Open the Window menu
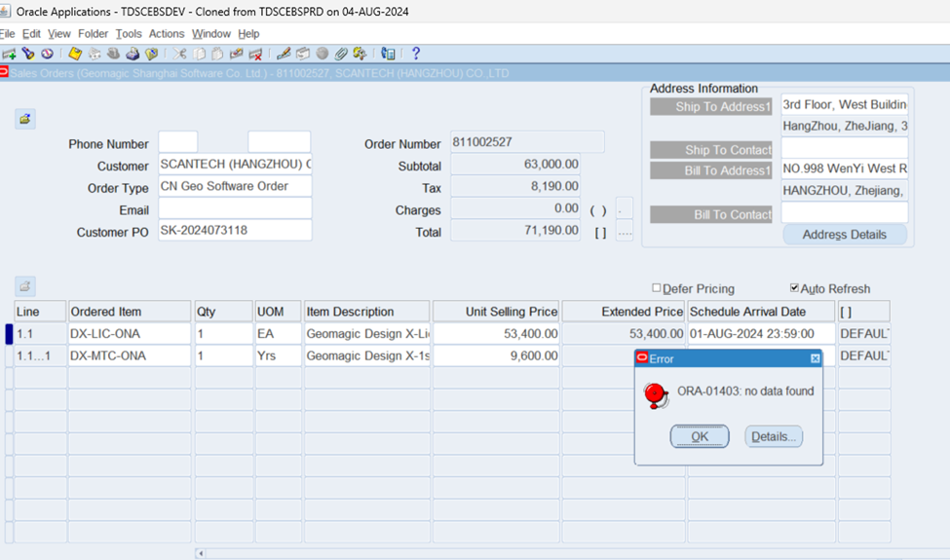Screen dimensions: 950x560 [211, 34]
